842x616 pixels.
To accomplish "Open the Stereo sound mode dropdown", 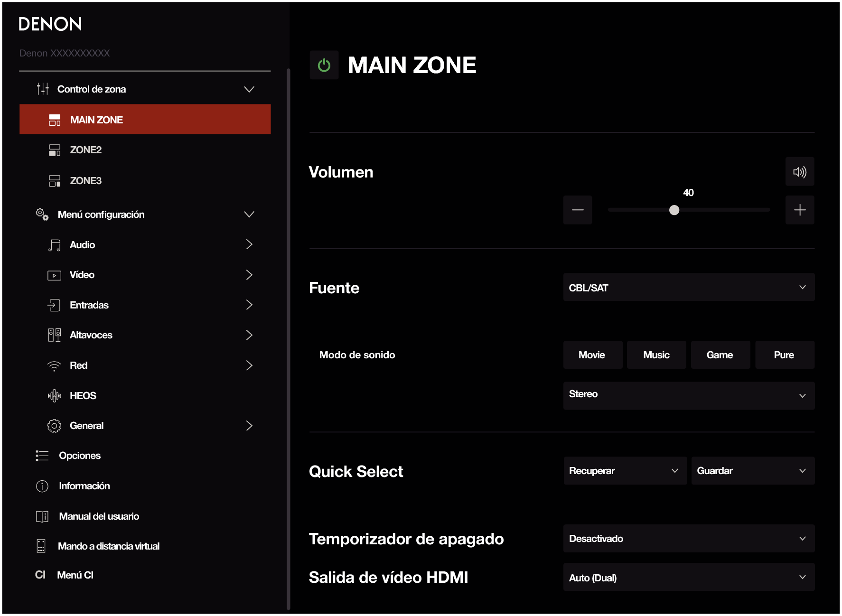I will tap(689, 395).
